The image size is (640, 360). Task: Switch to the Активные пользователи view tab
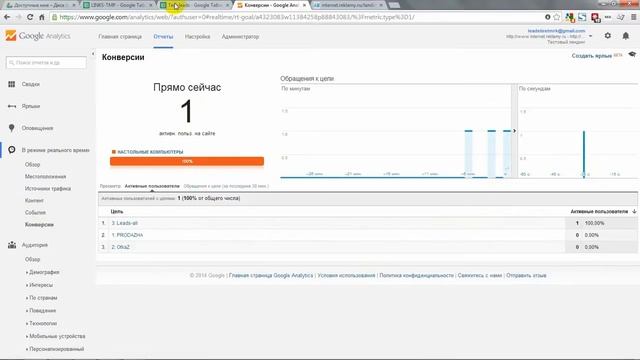click(152, 186)
